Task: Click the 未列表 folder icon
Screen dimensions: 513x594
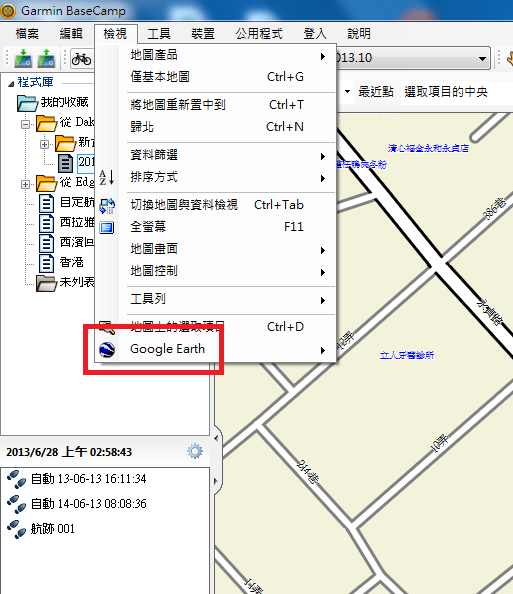Action: click(46, 283)
